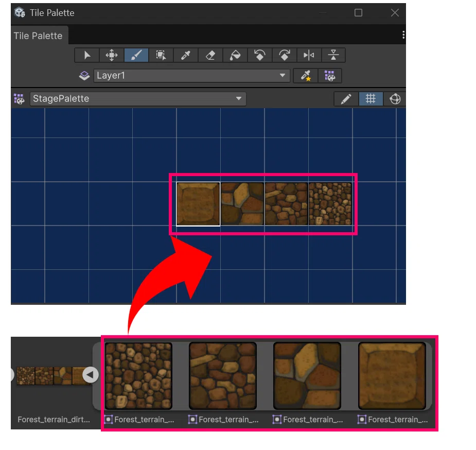Viewport: 476px width, 450px height.
Task: Select the Paintbrush tool
Action: 136,55
